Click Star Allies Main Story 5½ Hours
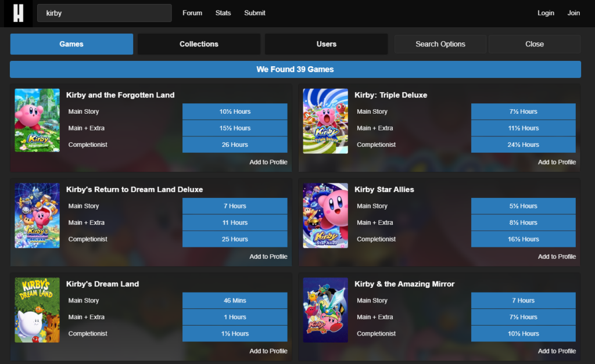 point(524,206)
